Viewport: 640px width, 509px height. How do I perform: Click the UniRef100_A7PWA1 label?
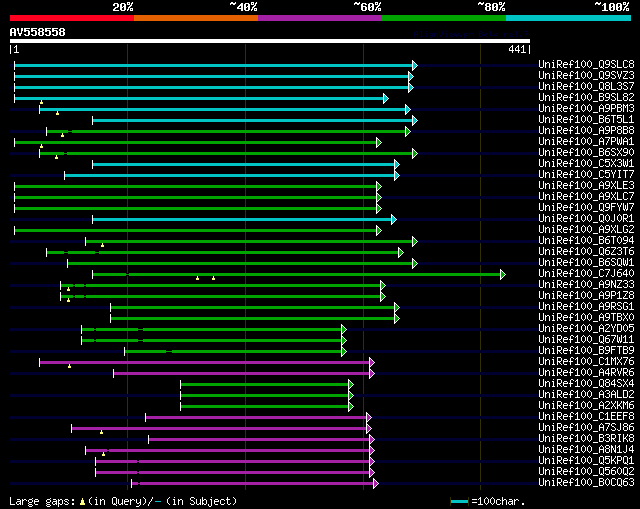click(586, 142)
